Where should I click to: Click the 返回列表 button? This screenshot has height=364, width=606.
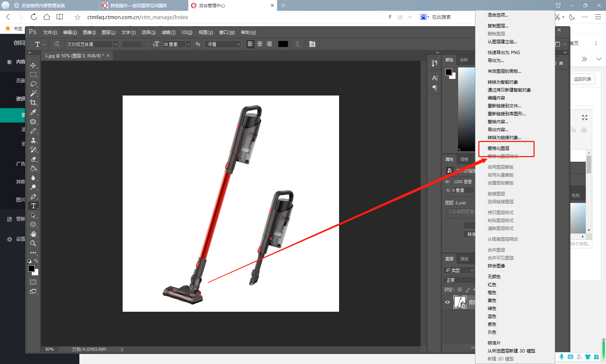[583, 79]
